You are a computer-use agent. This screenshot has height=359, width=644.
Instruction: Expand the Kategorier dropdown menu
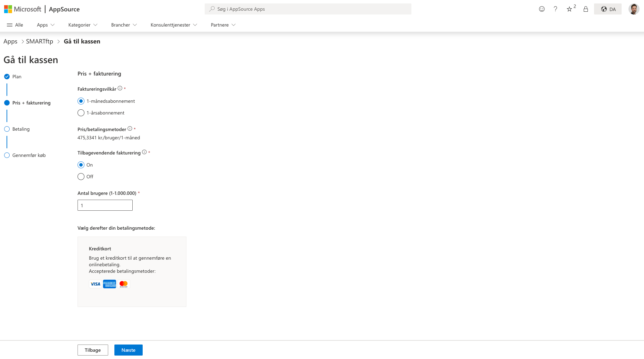coord(83,25)
